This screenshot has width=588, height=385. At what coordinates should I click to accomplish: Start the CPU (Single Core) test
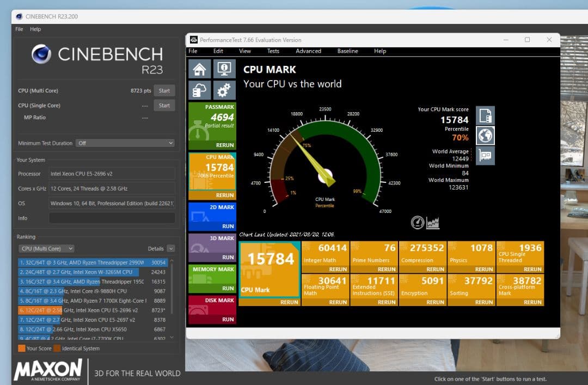(x=164, y=106)
